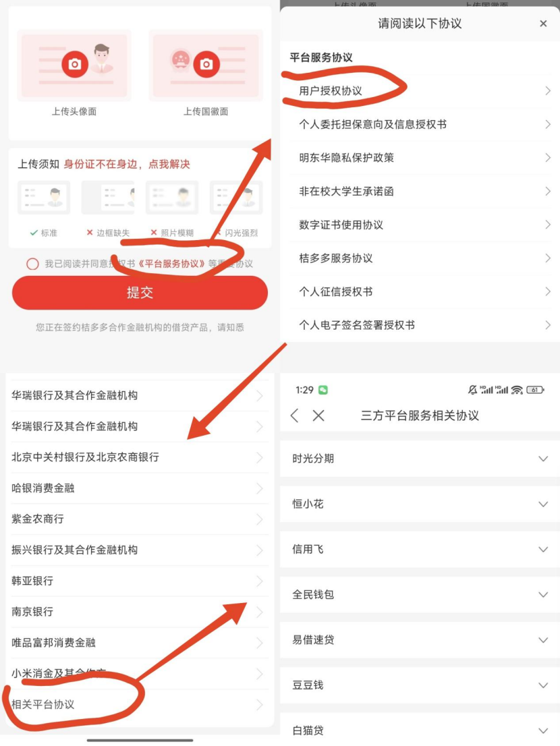Expand the 信用飞 section

click(420, 550)
